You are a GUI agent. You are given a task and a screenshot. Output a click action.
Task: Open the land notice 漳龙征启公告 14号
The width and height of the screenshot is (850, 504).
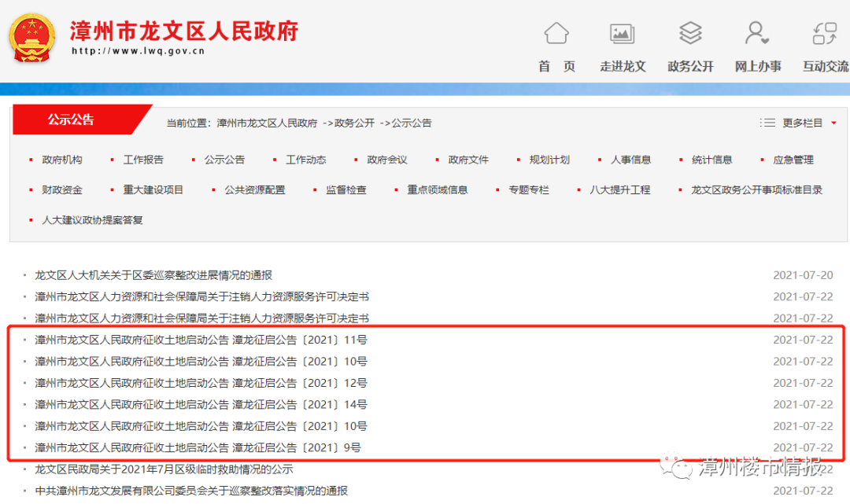pos(201,405)
